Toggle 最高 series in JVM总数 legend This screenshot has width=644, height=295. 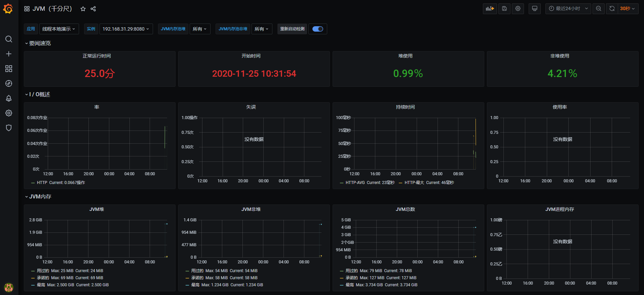pos(350,285)
